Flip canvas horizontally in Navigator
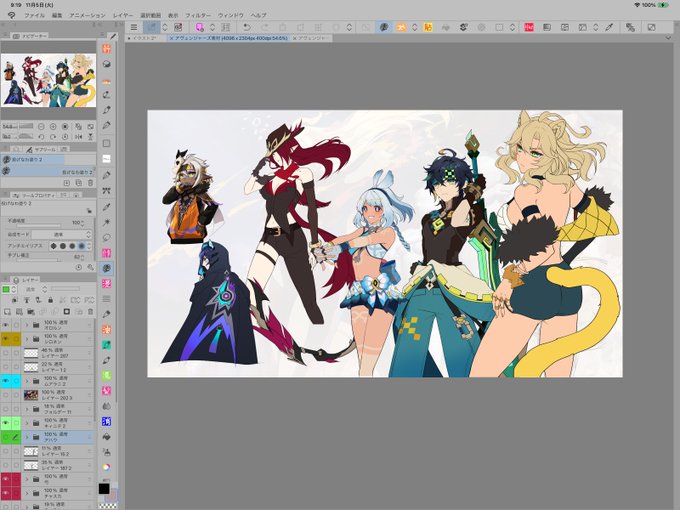The width and height of the screenshot is (680, 510). [x=78, y=137]
